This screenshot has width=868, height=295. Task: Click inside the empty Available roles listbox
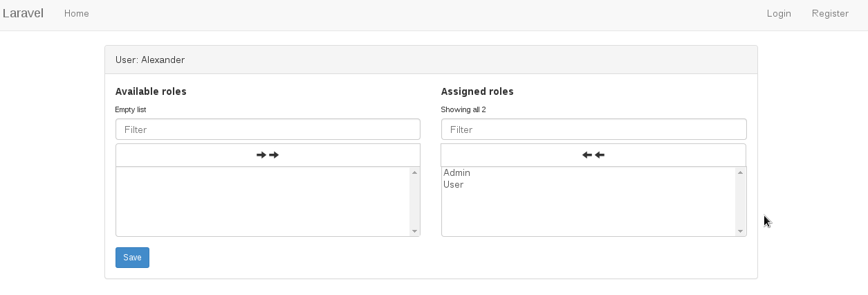263,202
